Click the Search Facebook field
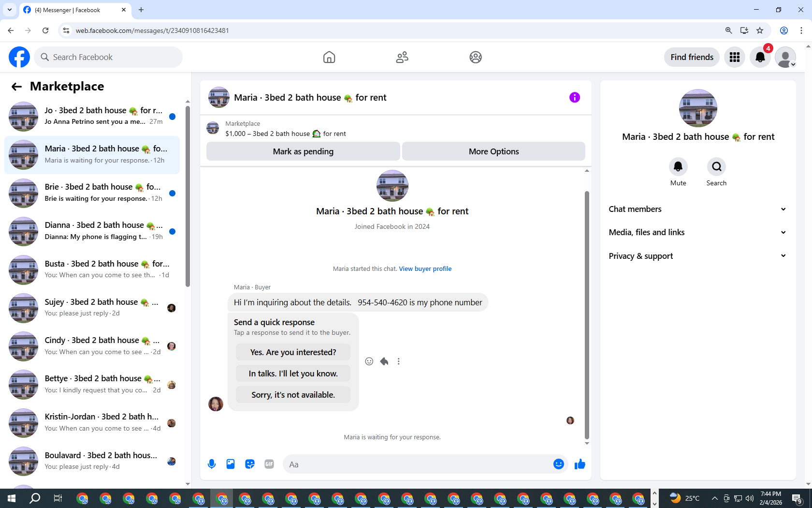 pyautogui.click(x=108, y=57)
